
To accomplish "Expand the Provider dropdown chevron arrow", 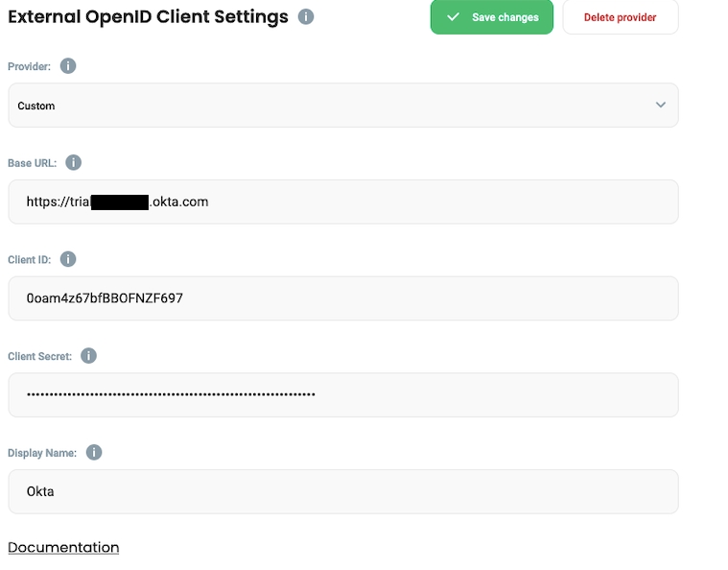I will click(660, 106).
